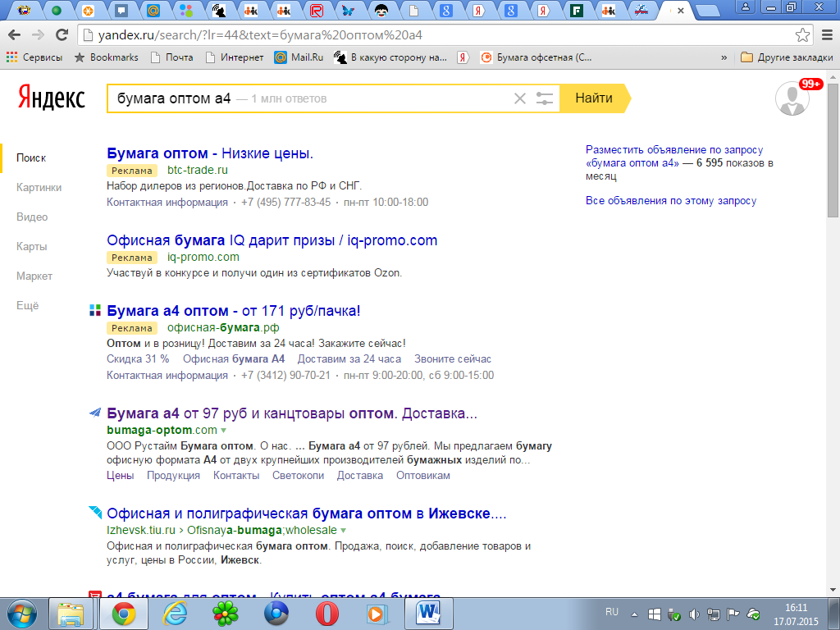Click the Светокопи sitelink
840x630 pixels.
tap(298, 476)
